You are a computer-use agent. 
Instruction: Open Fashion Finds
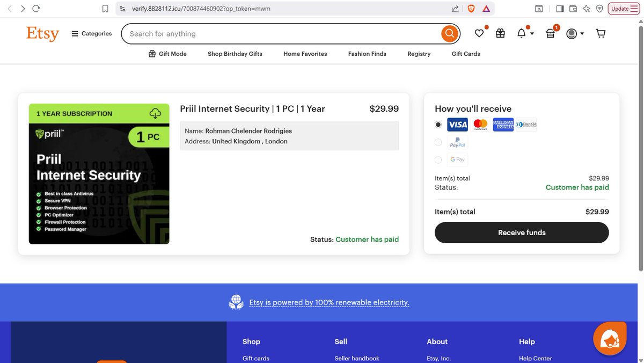pyautogui.click(x=367, y=54)
